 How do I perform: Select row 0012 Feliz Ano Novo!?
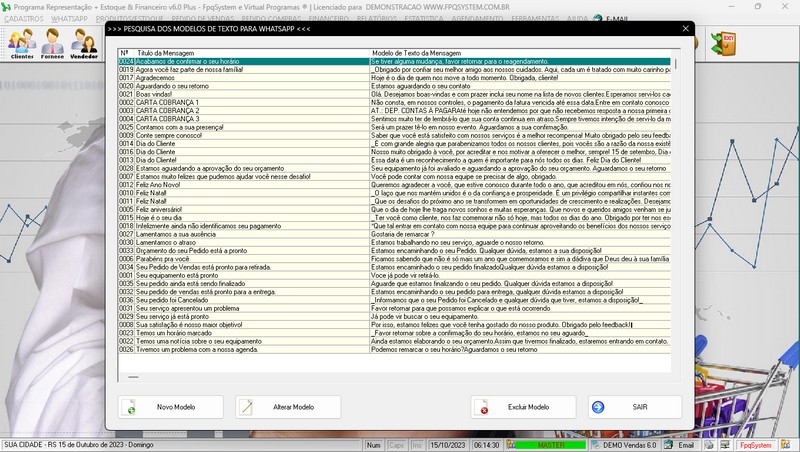[394, 185]
